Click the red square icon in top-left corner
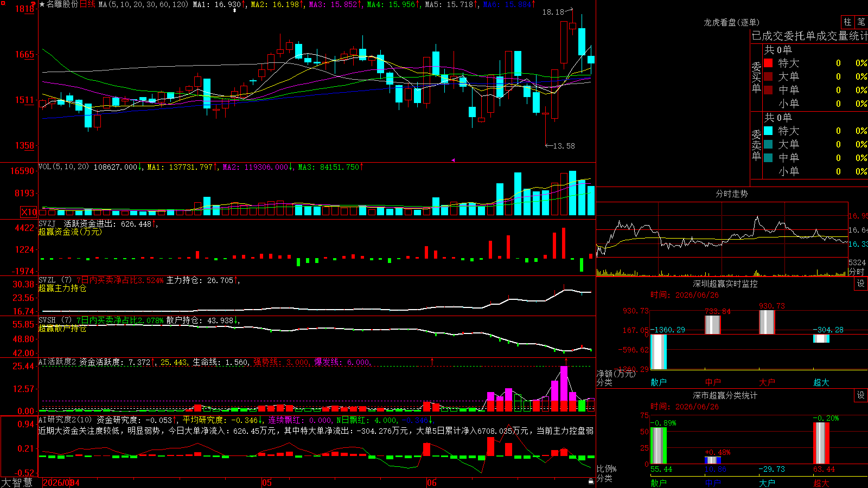The image size is (868, 488). point(2,3)
